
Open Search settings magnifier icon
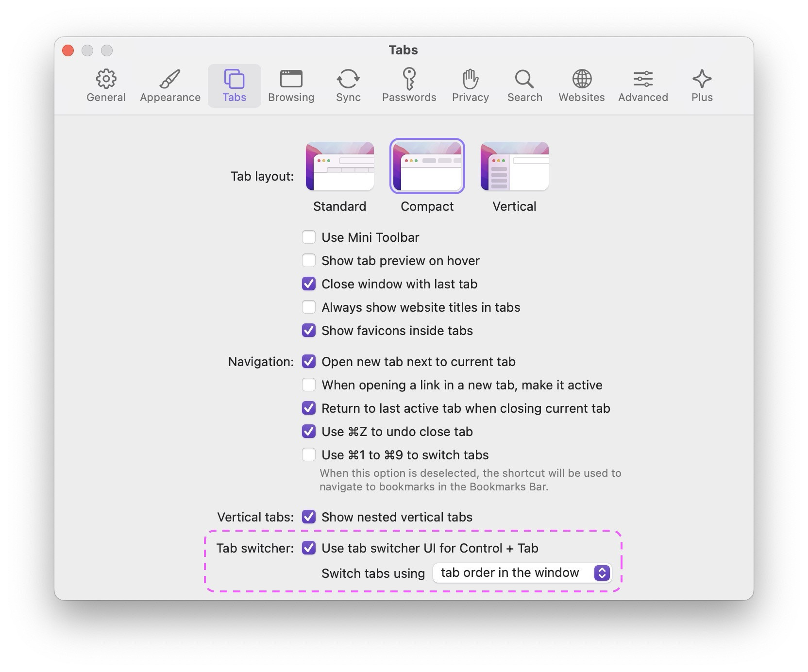point(524,79)
